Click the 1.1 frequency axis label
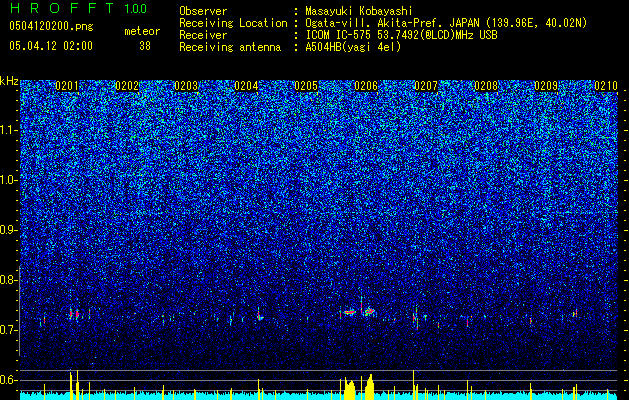This screenshot has width=629, height=400. 8,130
